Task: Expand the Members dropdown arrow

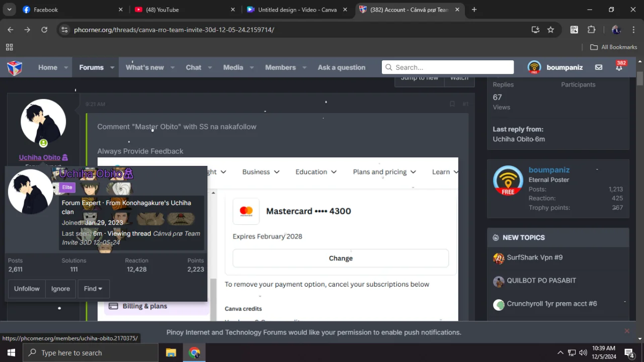Action: [304, 67]
